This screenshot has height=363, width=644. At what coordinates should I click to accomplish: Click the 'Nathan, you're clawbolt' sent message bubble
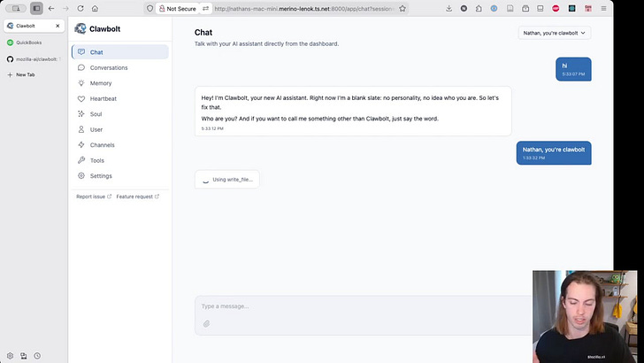pos(554,153)
